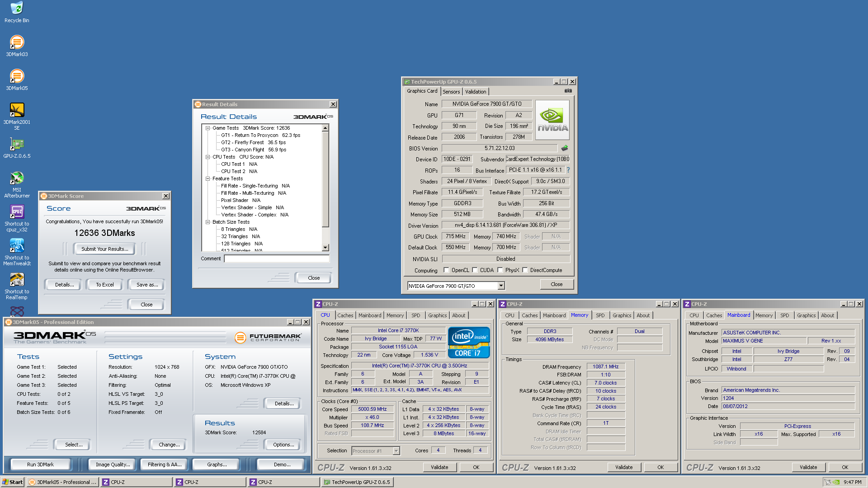
Task: Open the GPU-Z.0.6.5 desktop icon
Action: [x=17, y=148]
